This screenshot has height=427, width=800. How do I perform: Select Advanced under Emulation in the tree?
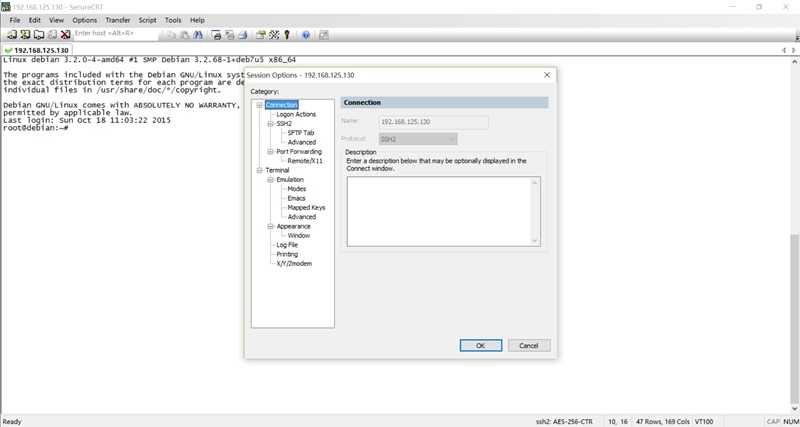coord(302,217)
